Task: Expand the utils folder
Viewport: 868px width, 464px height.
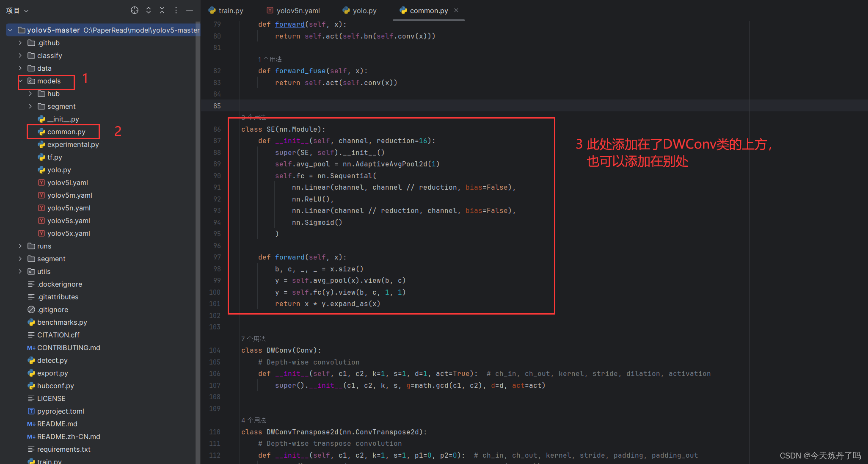Action: click(20, 271)
